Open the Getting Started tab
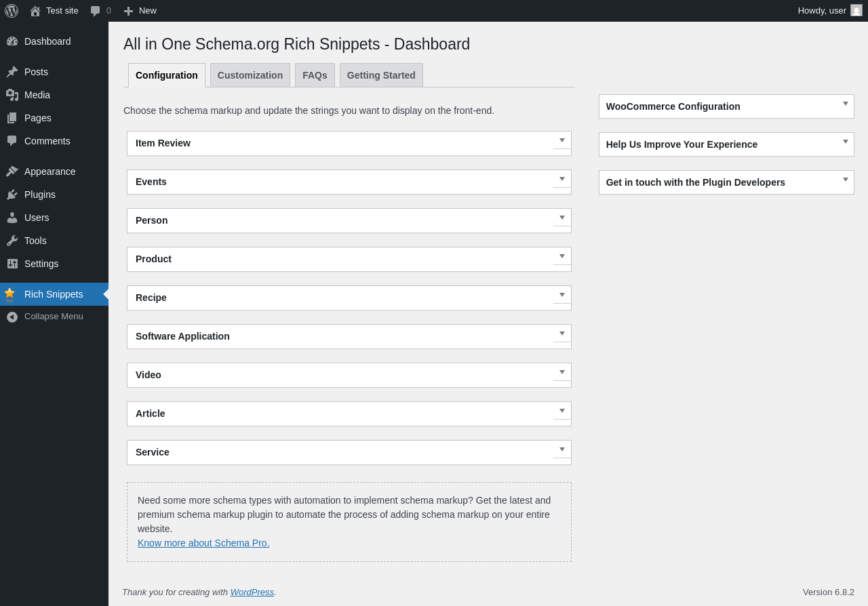 pyautogui.click(x=381, y=75)
